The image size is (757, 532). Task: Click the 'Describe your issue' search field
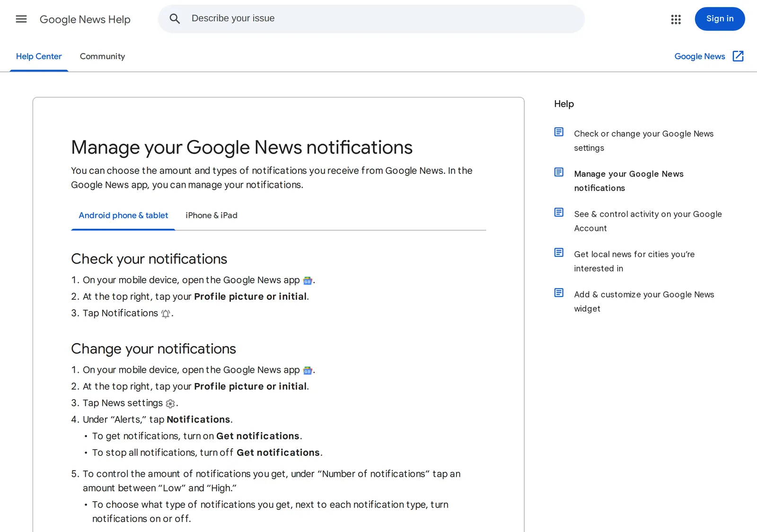pos(371,19)
